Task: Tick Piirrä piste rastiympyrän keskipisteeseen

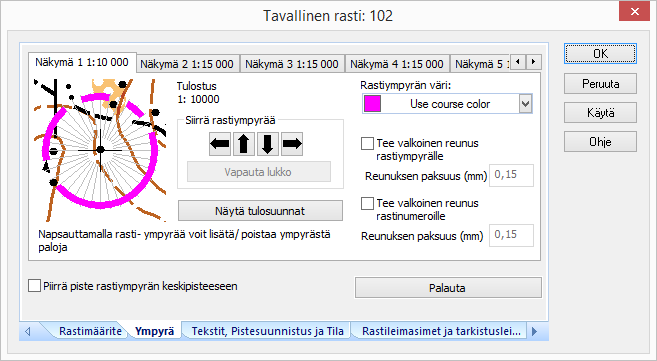Action: coord(34,286)
